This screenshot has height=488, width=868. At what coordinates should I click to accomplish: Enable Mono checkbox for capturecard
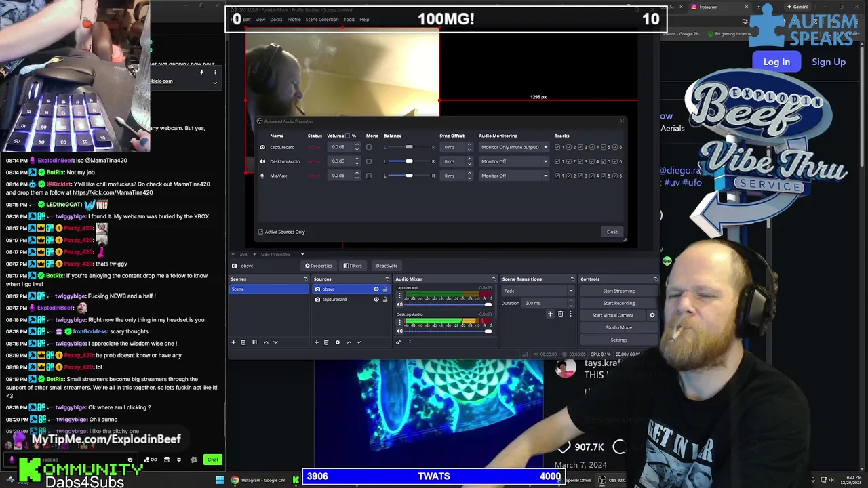pyautogui.click(x=369, y=147)
